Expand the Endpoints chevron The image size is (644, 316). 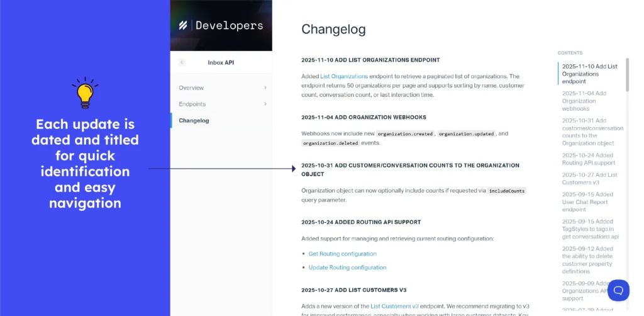265,104
